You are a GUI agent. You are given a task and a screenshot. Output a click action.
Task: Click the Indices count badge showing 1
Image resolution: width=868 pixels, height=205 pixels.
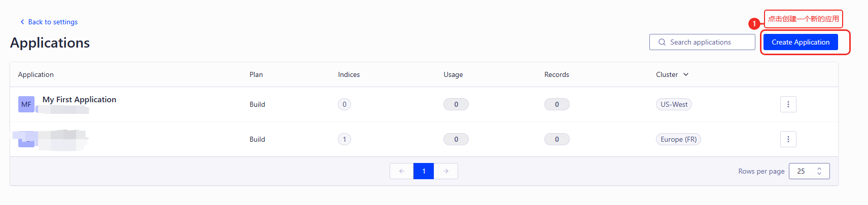(x=344, y=139)
